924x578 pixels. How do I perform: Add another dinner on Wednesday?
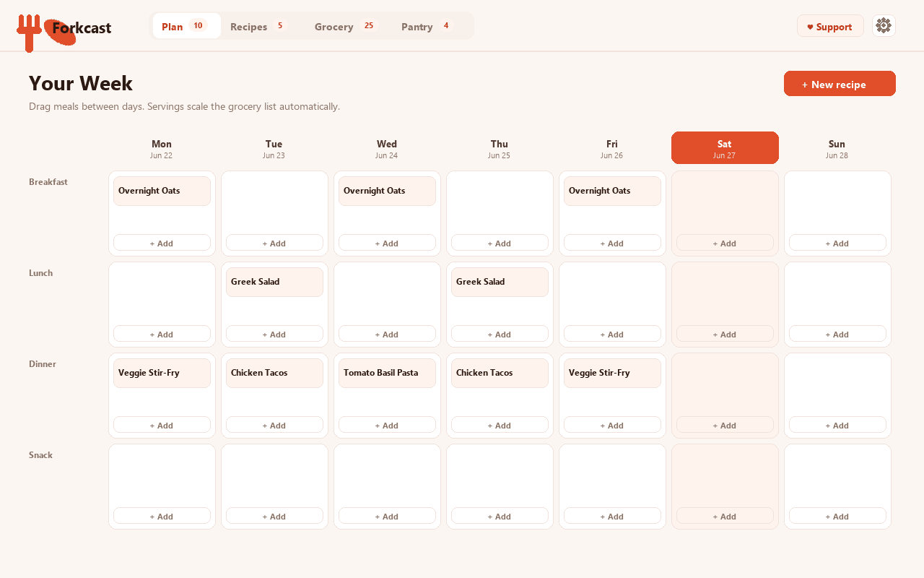point(387,425)
